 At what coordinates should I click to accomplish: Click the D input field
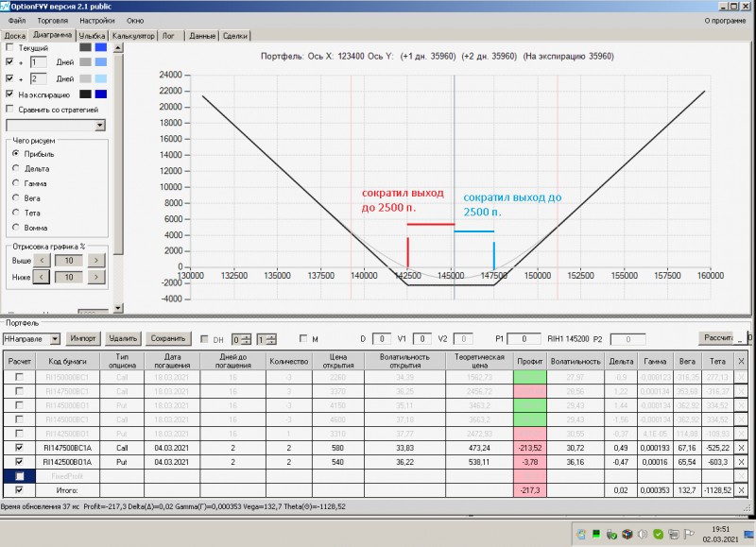point(382,339)
